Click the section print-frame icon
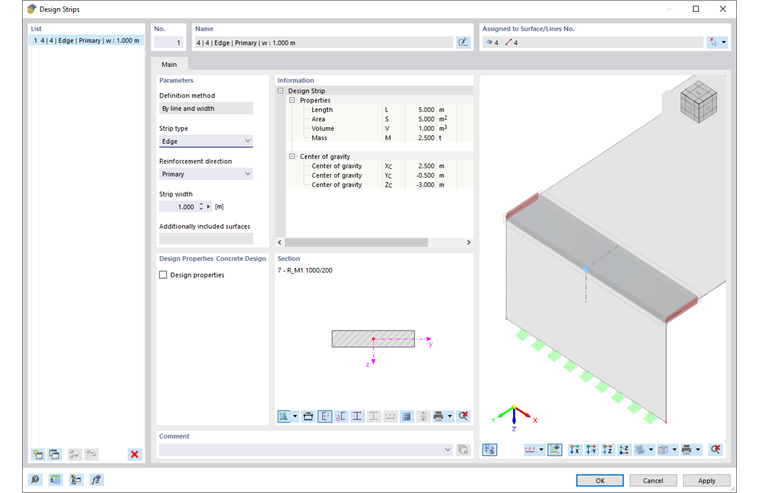Image resolution: width=760 pixels, height=493 pixels. pyautogui.click(x=308, y=416)
